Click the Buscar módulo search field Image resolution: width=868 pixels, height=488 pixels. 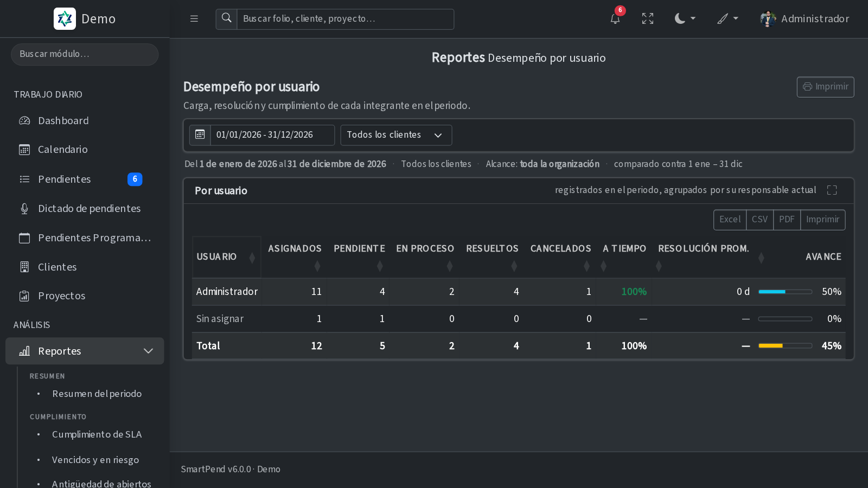point(85,54)
